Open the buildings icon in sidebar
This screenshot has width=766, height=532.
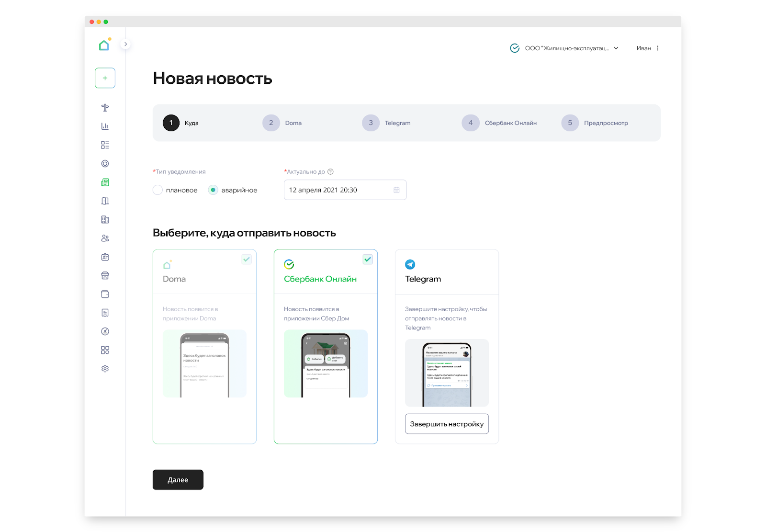pyautogui.click(x=105, y=220)
